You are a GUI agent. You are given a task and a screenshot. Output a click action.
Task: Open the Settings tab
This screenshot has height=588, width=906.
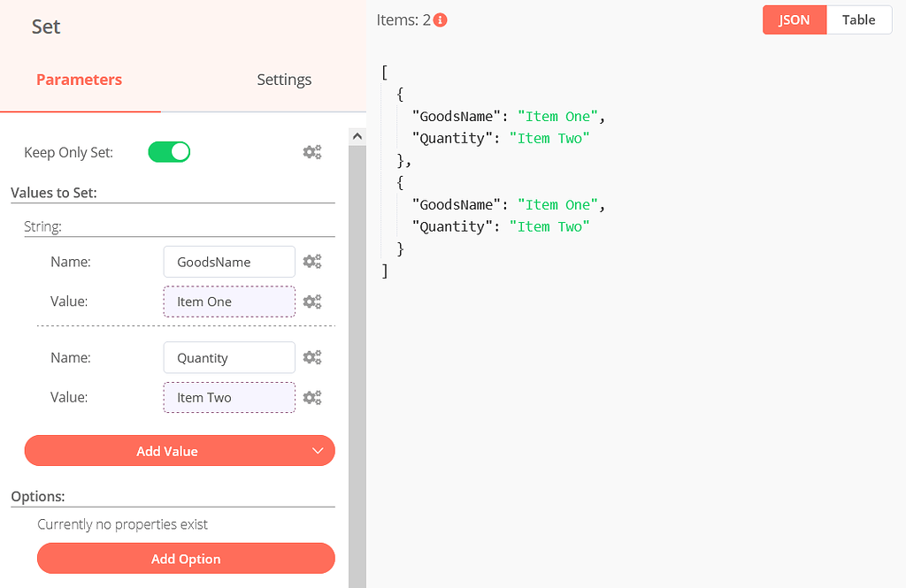pos(284,80)
